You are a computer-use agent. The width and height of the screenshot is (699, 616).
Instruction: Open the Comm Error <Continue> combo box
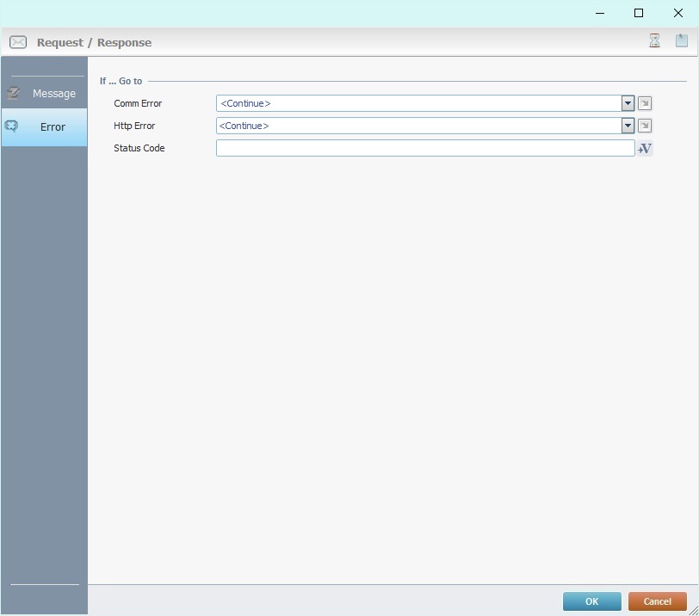(x=418, y=103)
